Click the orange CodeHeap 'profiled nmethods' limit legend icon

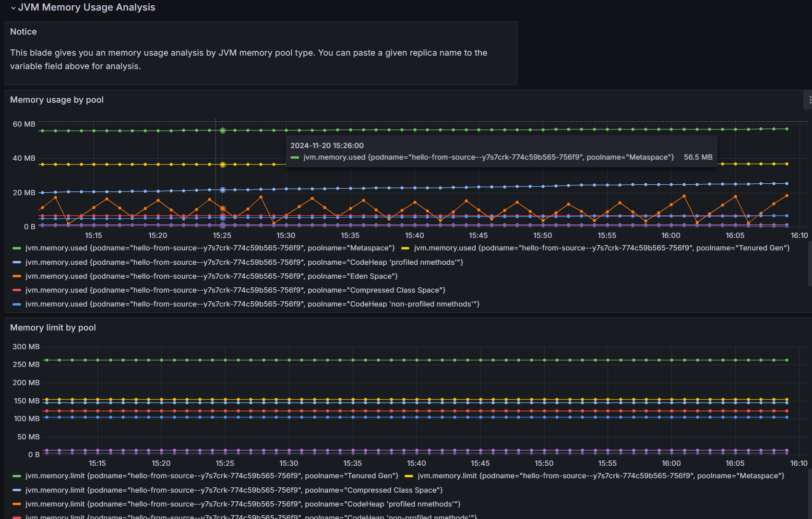click(16, 504)
